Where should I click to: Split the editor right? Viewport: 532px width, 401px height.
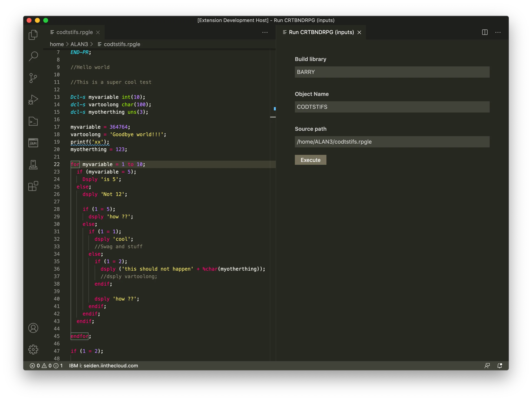pos(485,32)
